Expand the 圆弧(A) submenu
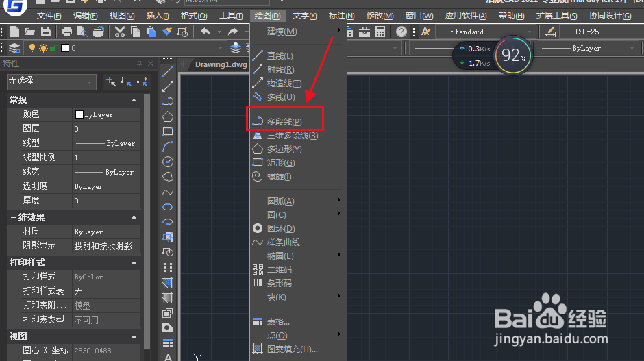The width and height of the screenshot is (644, 361). coord(298,201)
